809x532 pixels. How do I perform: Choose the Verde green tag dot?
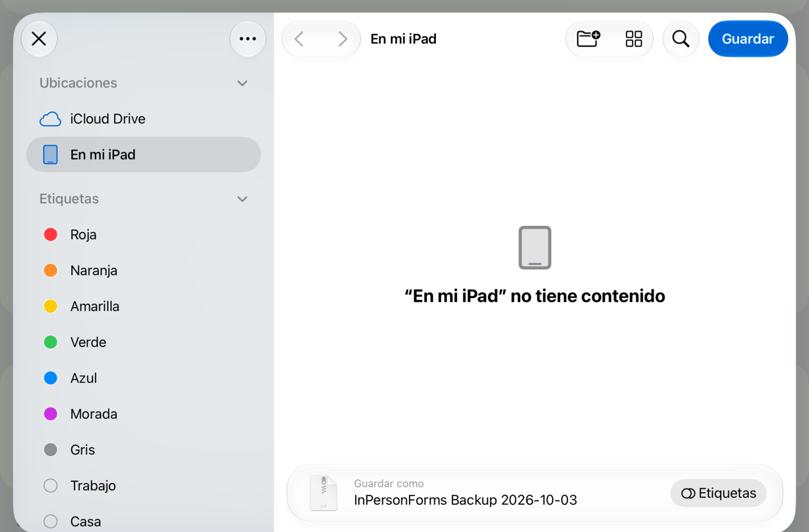click(x=51, y=342)
